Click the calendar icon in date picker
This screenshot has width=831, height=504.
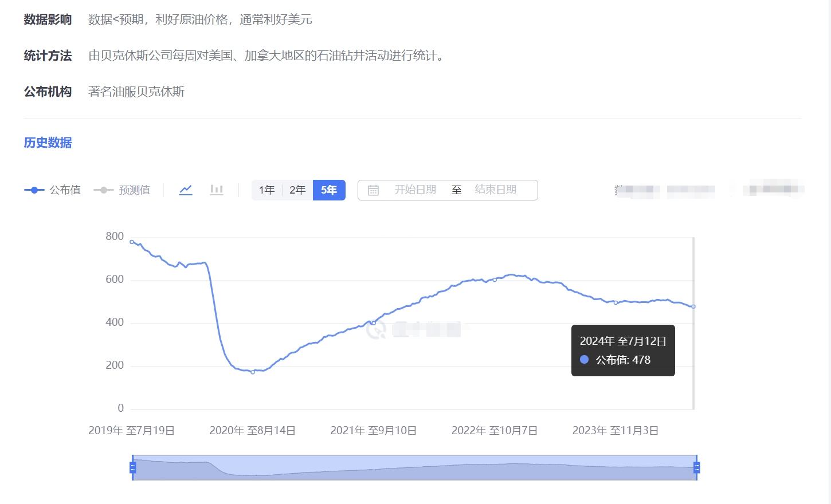coord(373,190)
